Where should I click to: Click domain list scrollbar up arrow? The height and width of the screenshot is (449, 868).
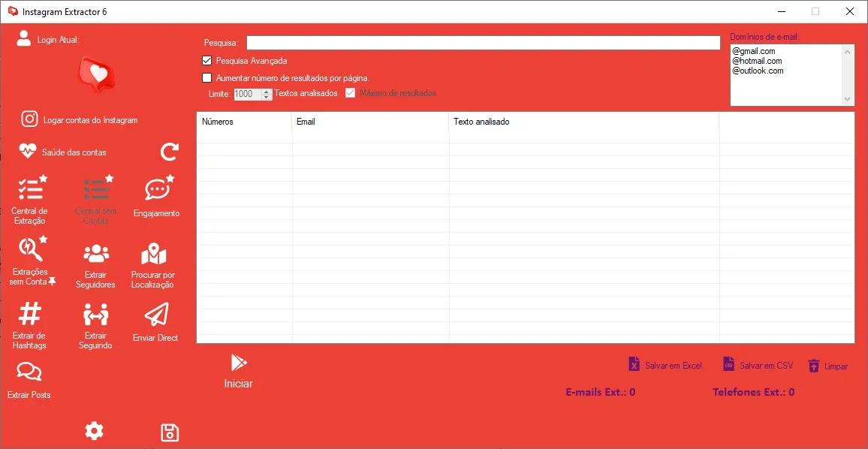(x=848, y=50)
